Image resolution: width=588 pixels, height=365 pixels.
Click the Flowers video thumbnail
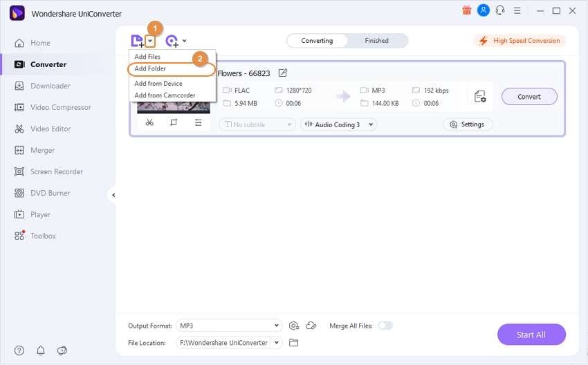point(174,106)
